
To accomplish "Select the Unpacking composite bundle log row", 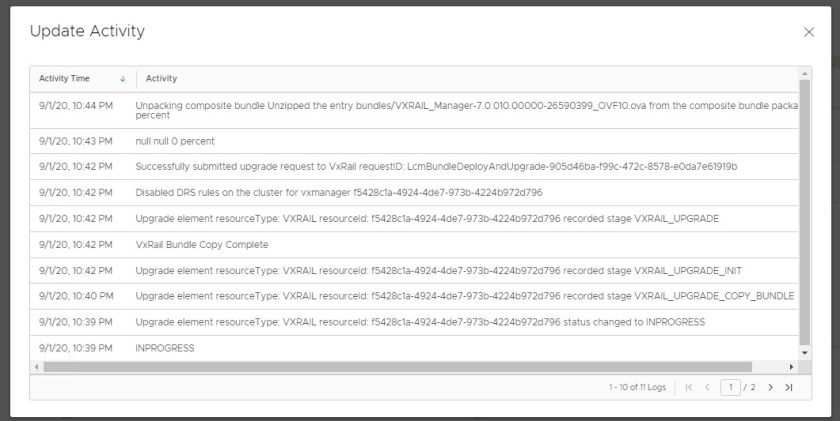I will (x=400, y=109).
